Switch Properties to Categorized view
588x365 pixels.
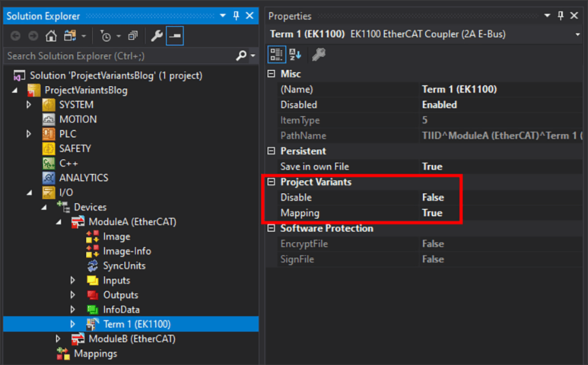(x=276, y=54)
